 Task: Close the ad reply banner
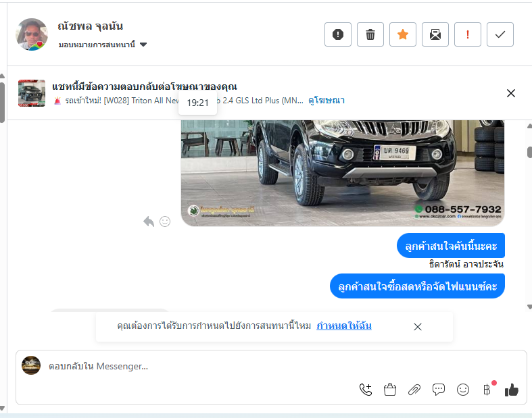510,93
